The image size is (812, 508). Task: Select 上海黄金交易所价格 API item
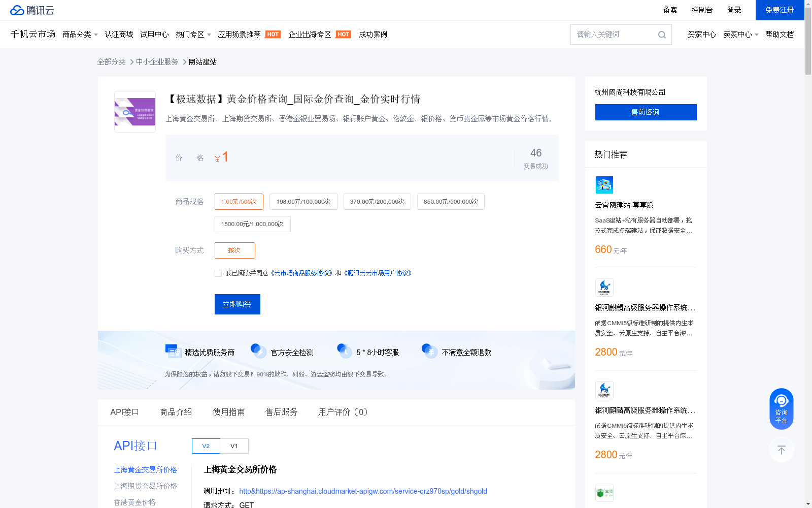tap(146, 470)
